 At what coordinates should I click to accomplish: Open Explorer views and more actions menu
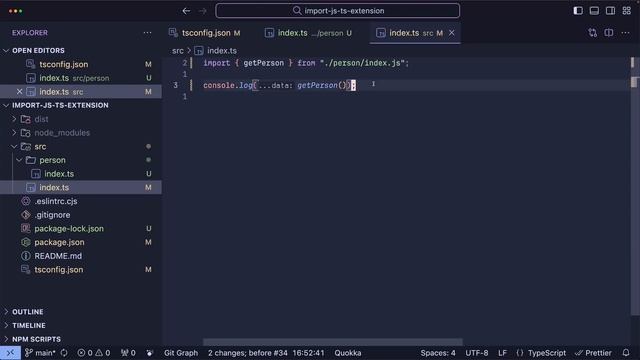point(147,33)
